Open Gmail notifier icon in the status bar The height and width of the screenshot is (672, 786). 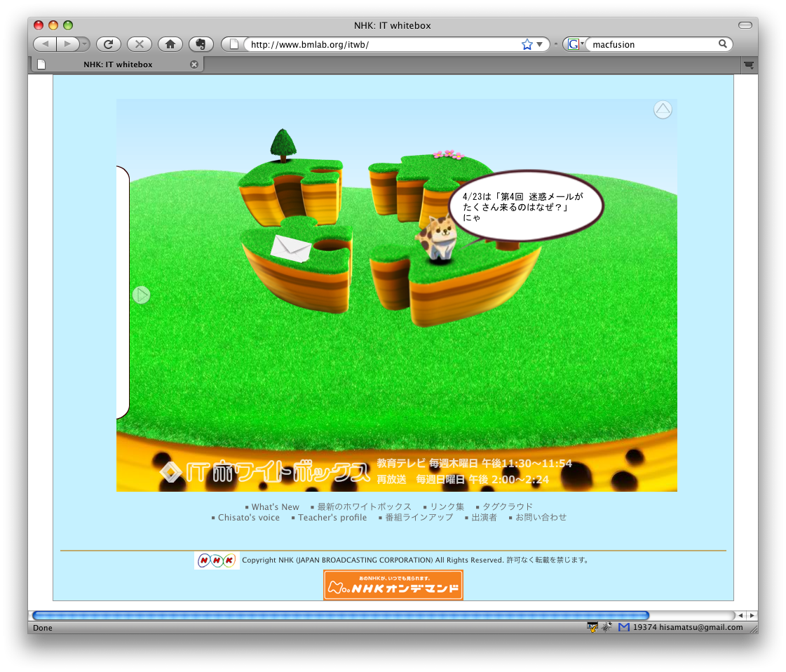623,627
